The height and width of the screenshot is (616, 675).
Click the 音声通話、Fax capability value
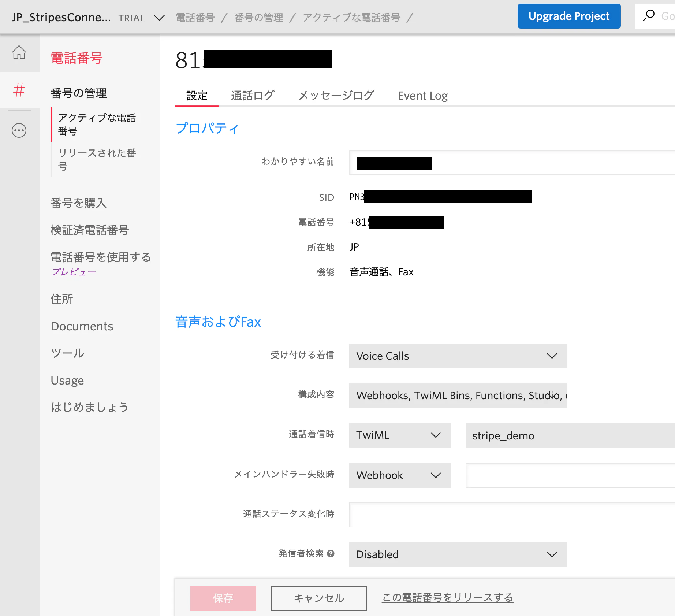point(381,272)
